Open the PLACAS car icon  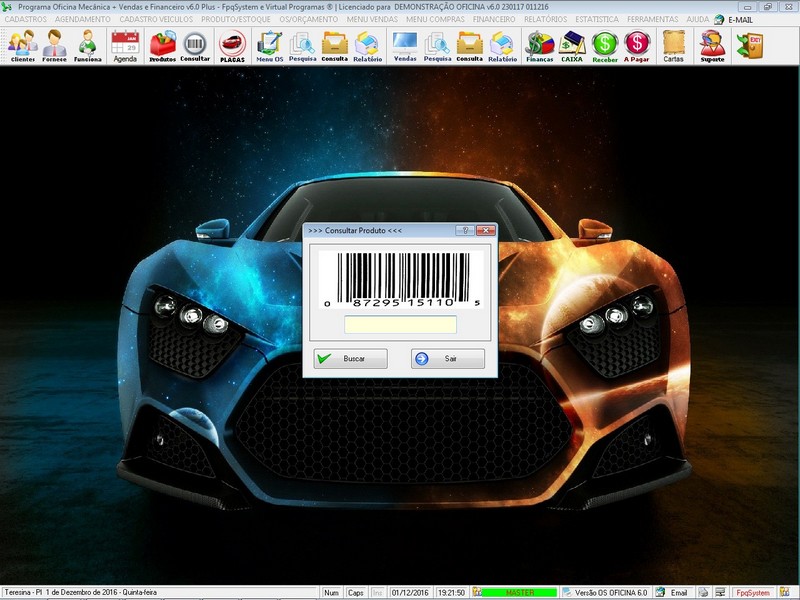point(232,46)
